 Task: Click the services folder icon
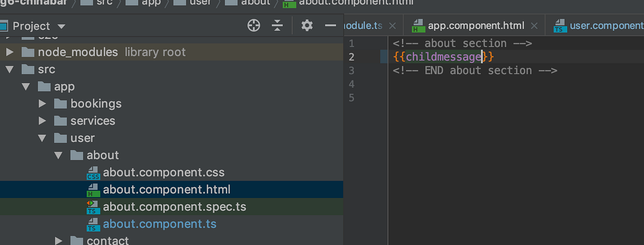[x=60, y=121]
